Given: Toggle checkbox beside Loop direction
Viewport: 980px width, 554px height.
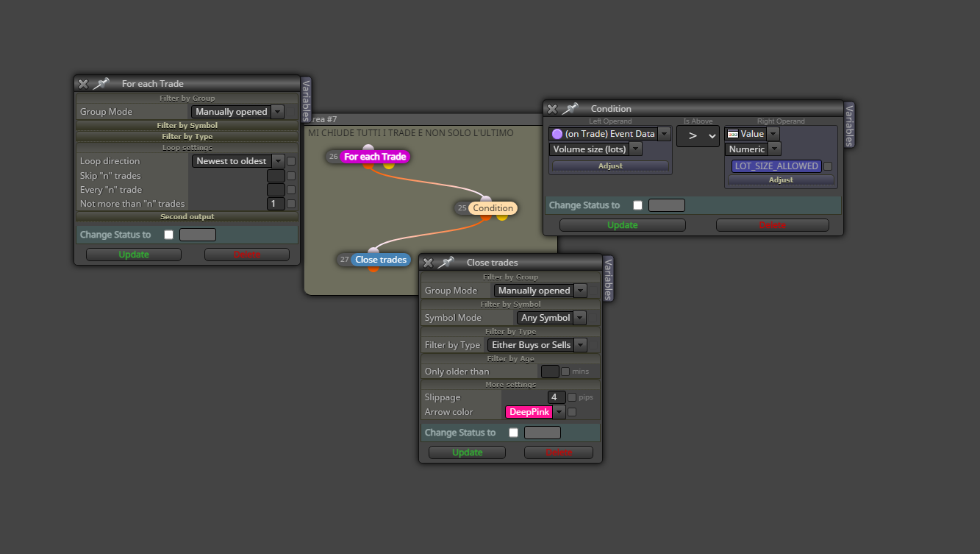Looking at the screenshot, I should pos(291,161).
